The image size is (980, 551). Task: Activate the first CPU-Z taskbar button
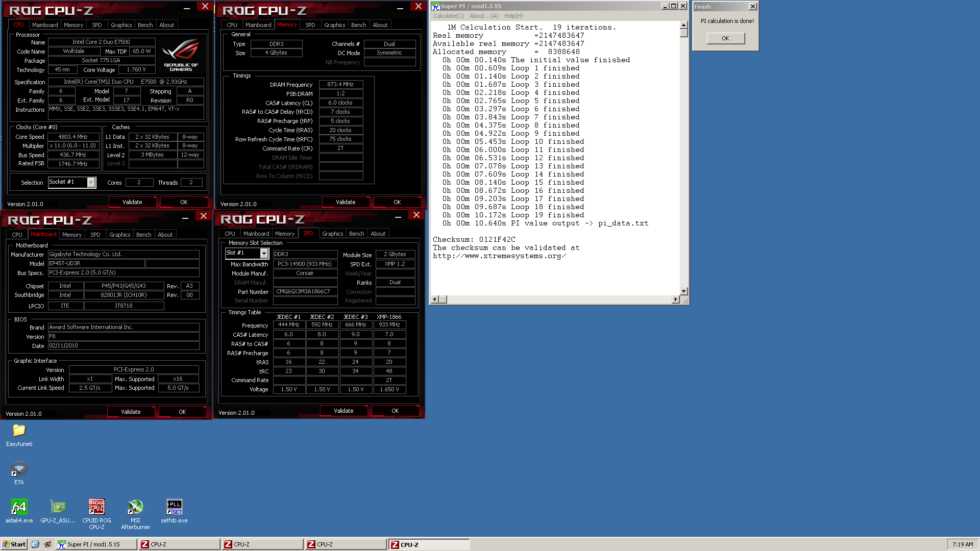tap(179, 544)
